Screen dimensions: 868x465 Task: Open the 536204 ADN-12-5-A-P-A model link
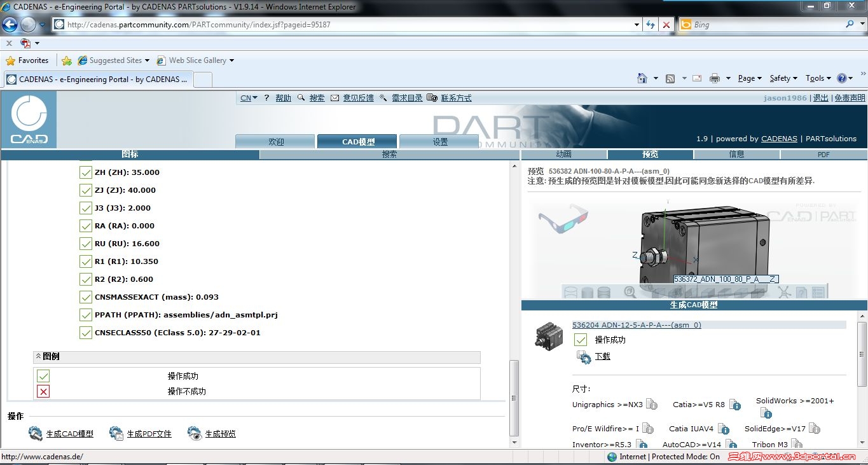[637, 325]
